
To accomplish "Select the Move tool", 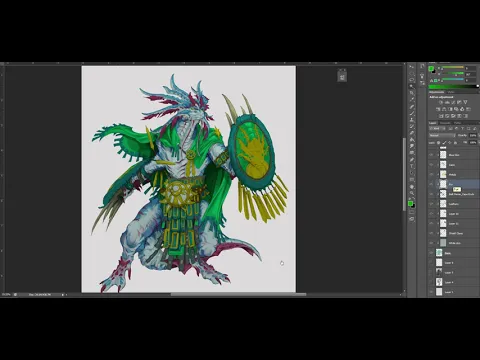I will click(x=412, y=67).
